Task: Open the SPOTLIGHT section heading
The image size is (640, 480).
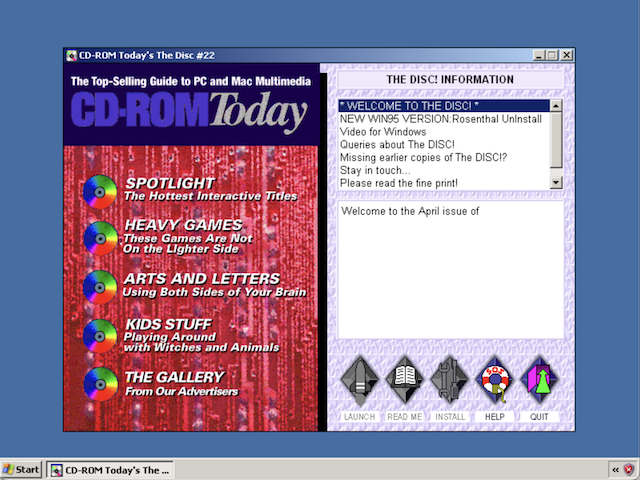Action: point(170,183)
